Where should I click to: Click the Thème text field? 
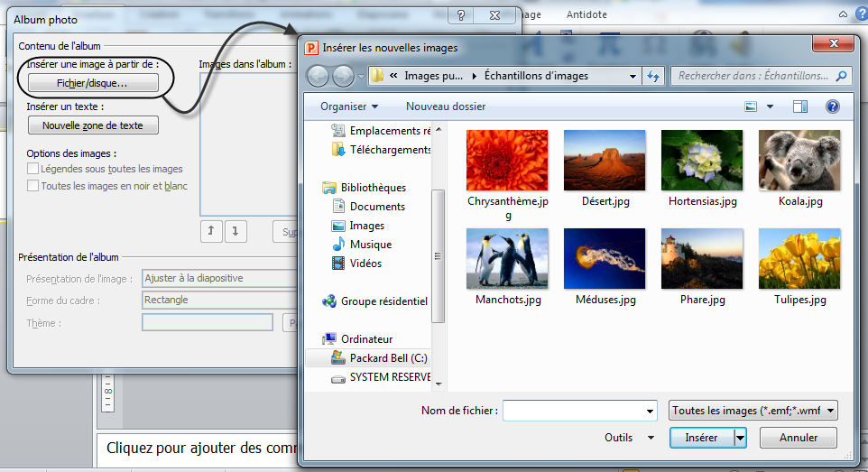(x=208, y=322)
